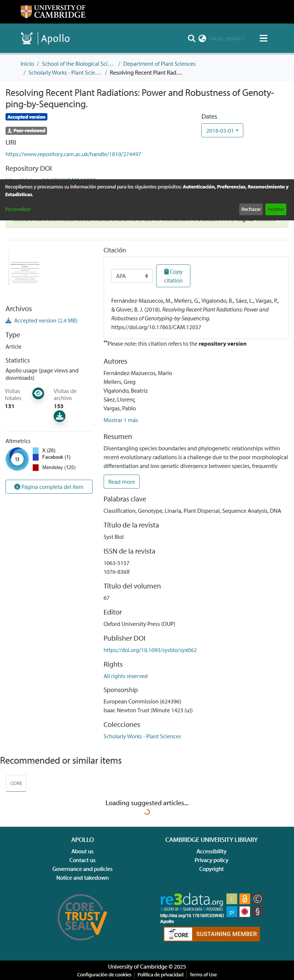Click the Apollo lyre logo
Image resolution: width=294 pixels, height=980 pixels.
(27, 39)
